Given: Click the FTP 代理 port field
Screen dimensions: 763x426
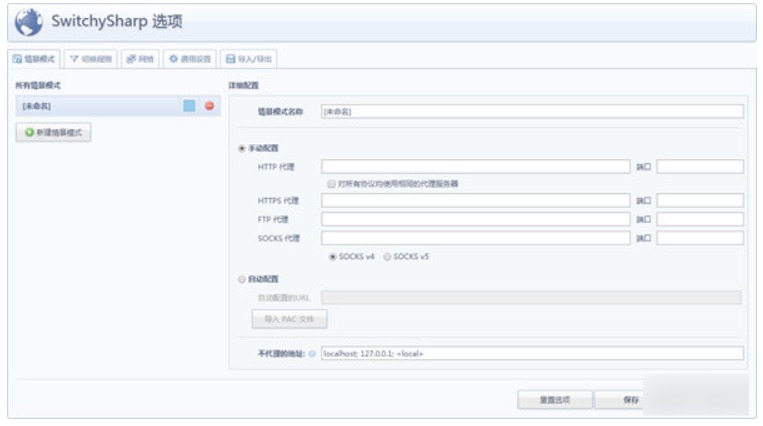Looking at the screenshot, I should (x=700, y=219).
